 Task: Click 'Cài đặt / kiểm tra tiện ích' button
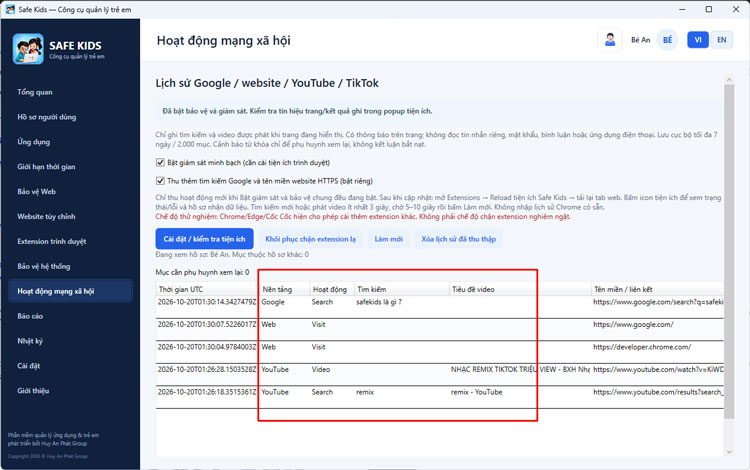click(204, 239)
